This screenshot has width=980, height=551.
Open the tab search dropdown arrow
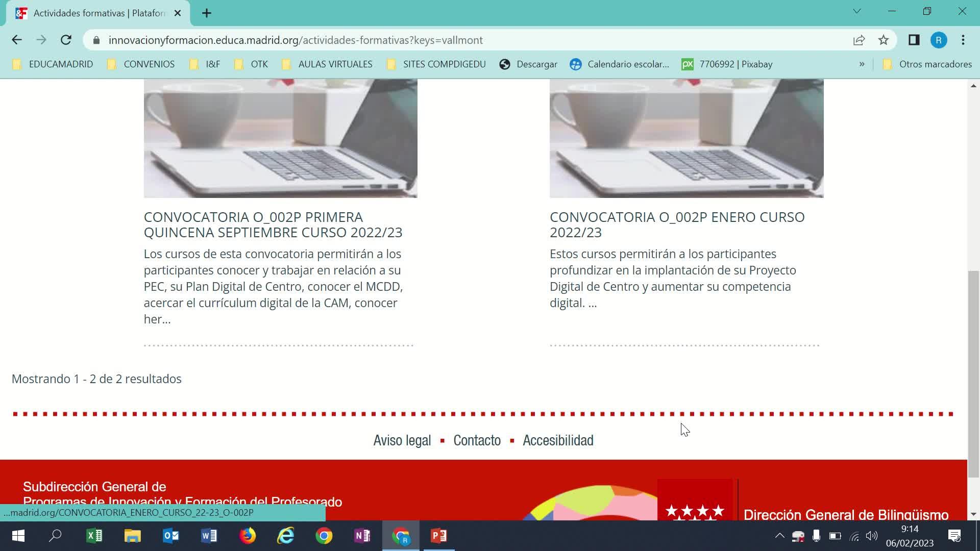857,11
